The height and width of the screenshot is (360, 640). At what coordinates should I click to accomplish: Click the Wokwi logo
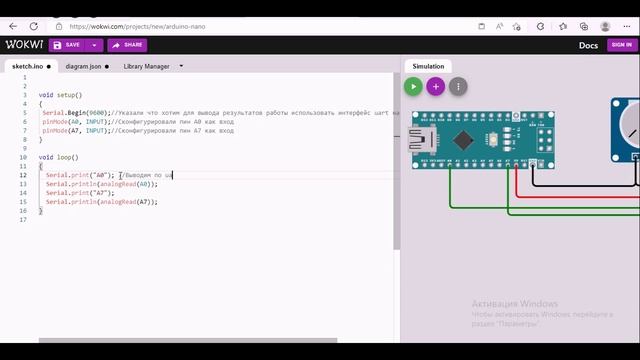[x=24, y=44]
